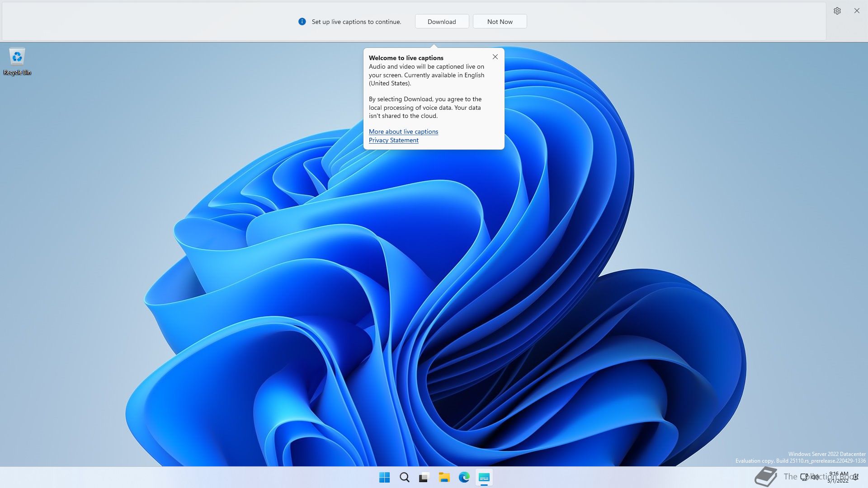868x488 pixels.
Task: Click the Not Now button
Action: tap(500, 22)
